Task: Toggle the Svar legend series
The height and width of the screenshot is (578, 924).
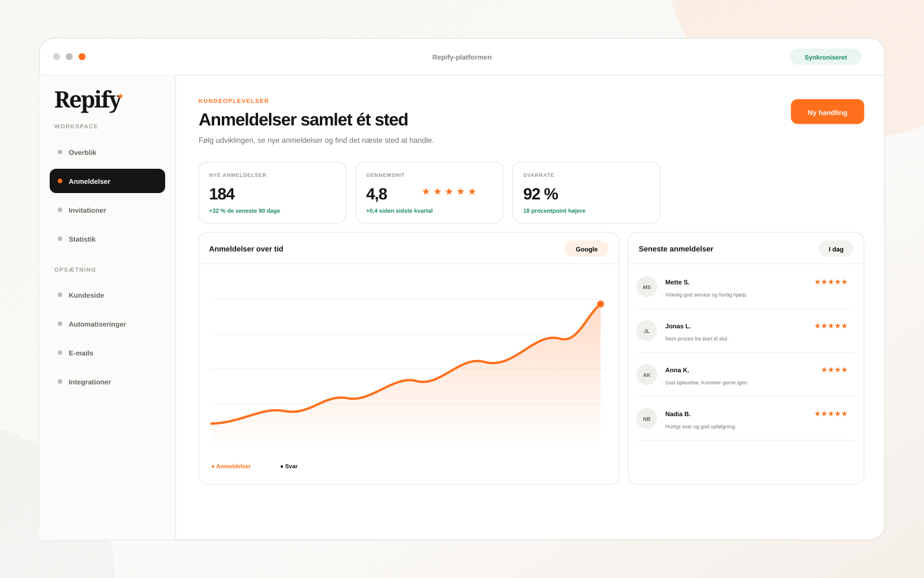Action: click(x=289, y=466)
